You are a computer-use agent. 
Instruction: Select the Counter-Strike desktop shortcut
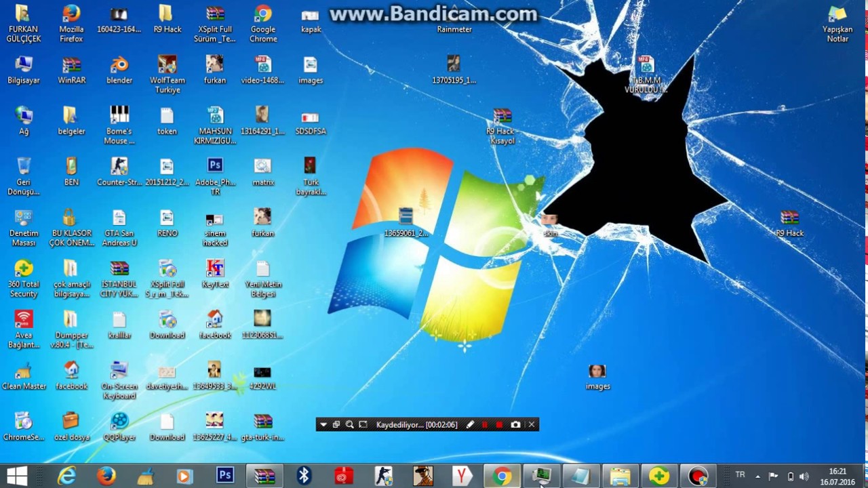point(119,172)
